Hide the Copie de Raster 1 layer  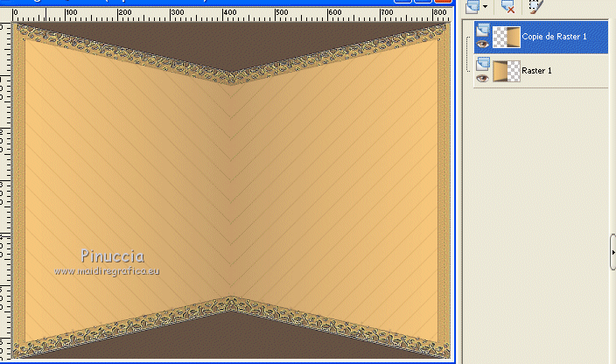coord(482,45)
